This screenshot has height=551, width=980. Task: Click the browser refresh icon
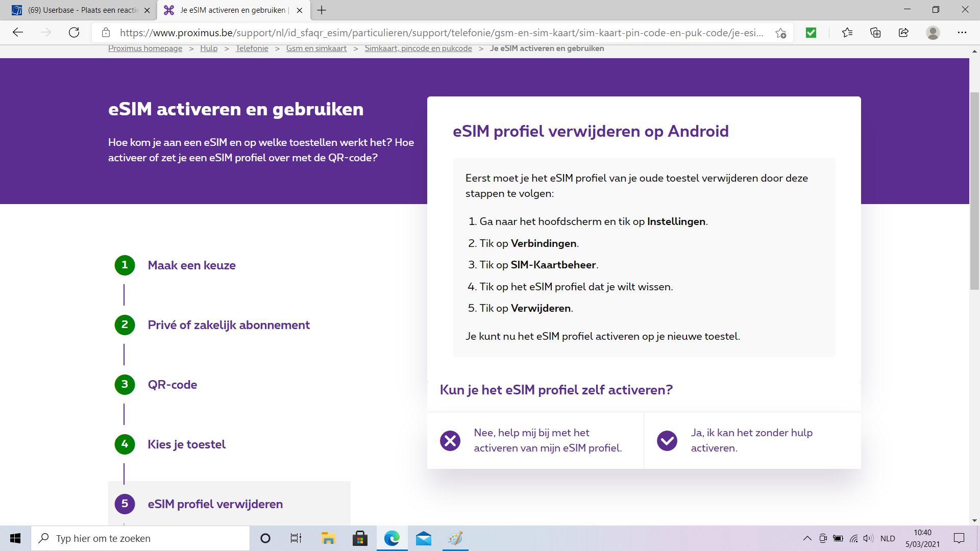tap(74, 33)
